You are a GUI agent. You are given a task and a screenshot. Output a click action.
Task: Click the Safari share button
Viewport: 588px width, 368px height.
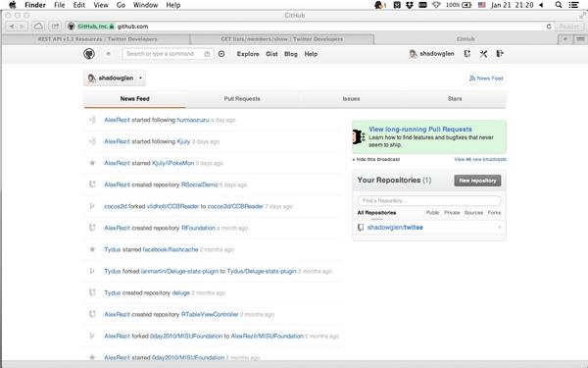pos(55,26)
